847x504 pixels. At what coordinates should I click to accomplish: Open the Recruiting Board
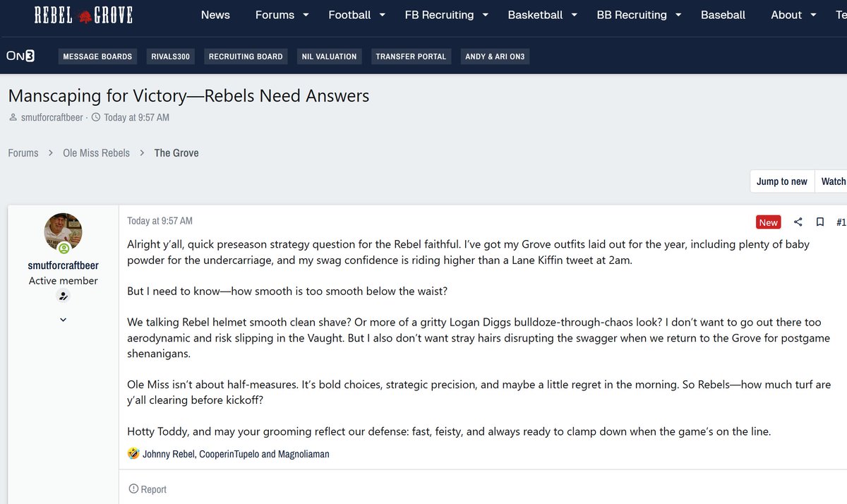click(x=246, y=56)
